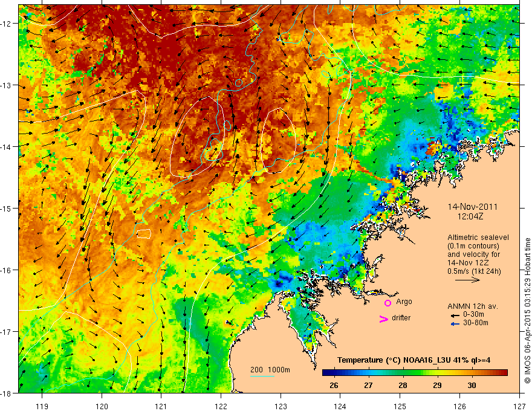Click the "drifter" legend label
Screen dimensions: 532x411
[401, 318]
